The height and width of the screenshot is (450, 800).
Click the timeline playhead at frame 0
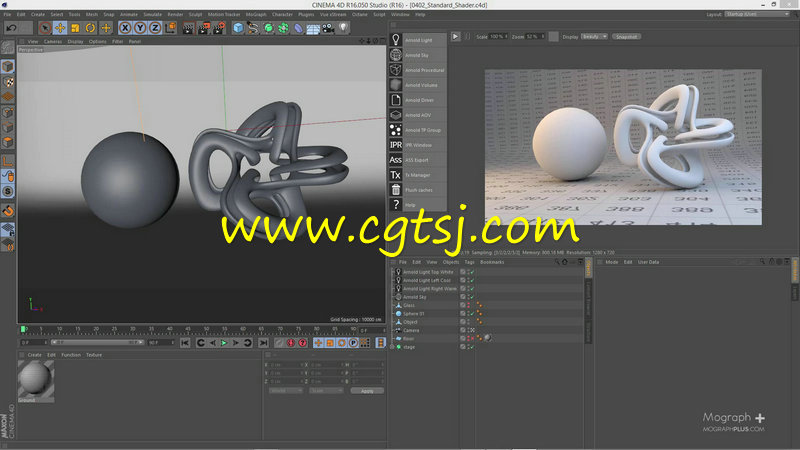pos(23,329)
